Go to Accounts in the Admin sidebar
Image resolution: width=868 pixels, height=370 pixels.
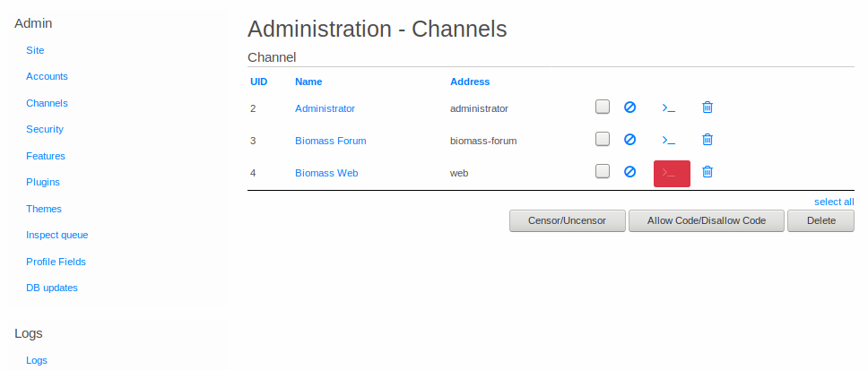coord(47,76)
